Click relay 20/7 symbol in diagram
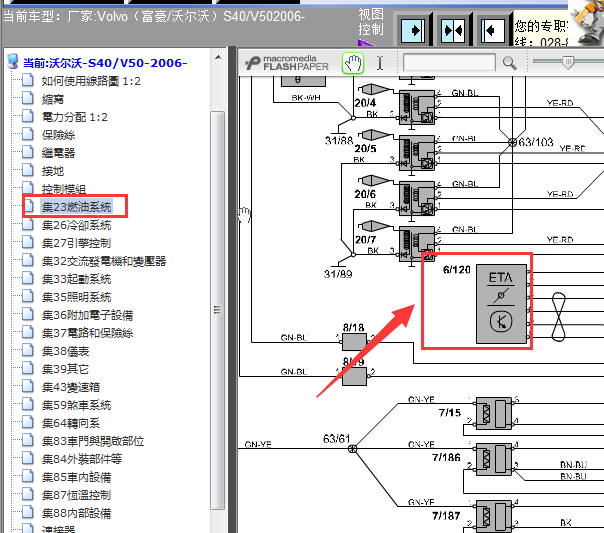The image size is (604, 533). 417,244
